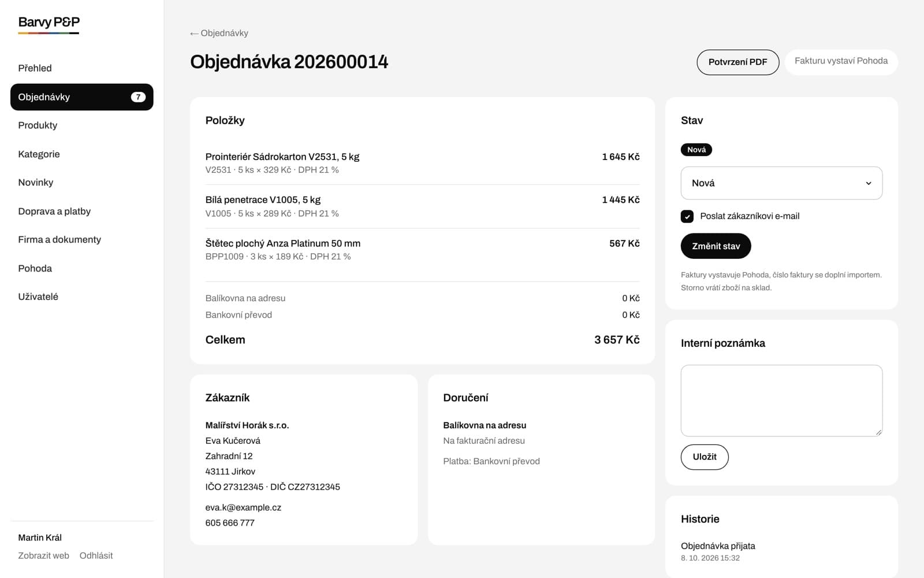Open the Nová status dropdown

[781, 183]
